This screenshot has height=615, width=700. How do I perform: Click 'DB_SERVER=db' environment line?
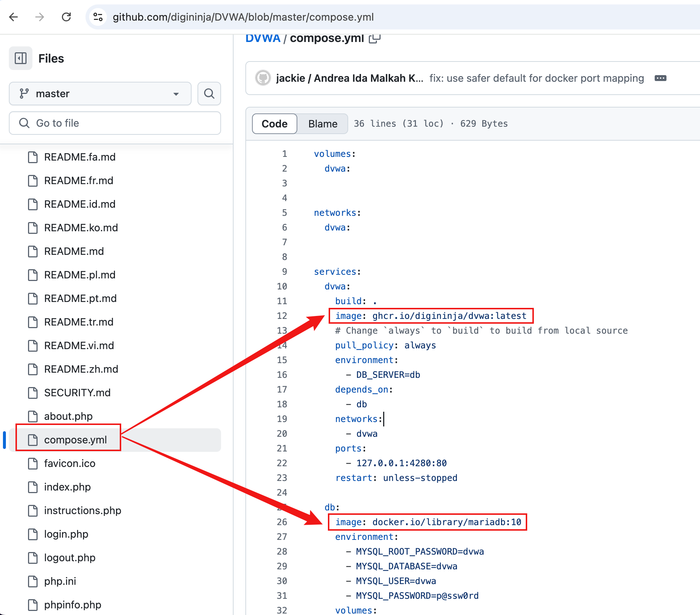pos(383,375)
